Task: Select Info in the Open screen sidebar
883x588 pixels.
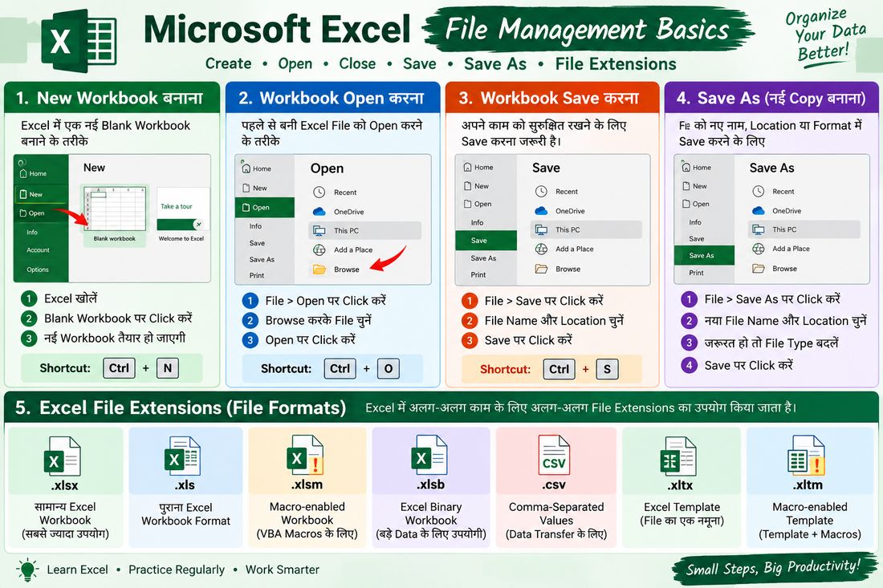Action: pyautogui.click(x=255, y=226)
